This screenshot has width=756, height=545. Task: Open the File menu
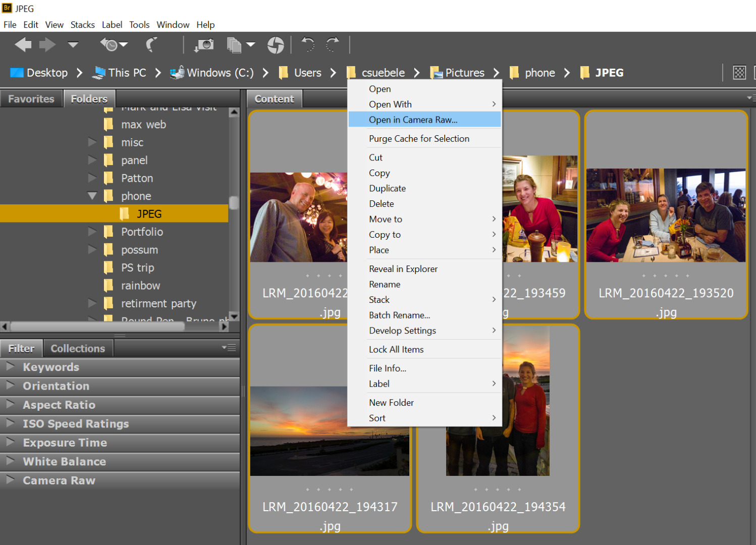click(x=10, y=25)
